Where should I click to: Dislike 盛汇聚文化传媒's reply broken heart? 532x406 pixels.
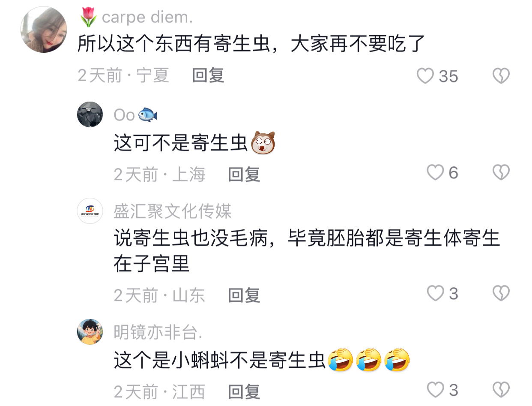point(501,294)
